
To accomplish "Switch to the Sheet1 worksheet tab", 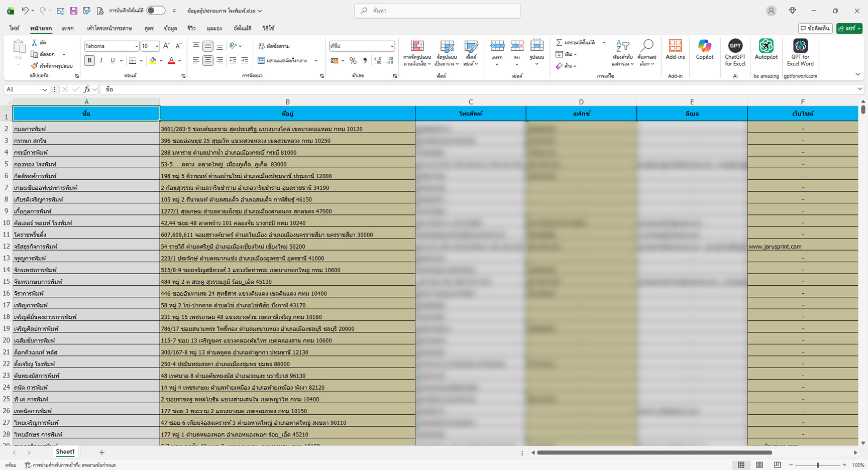I will pos(65,452).
